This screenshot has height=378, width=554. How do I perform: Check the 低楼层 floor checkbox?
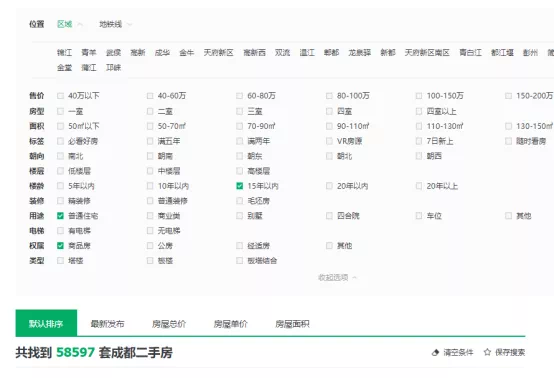(x=60, y=171)
